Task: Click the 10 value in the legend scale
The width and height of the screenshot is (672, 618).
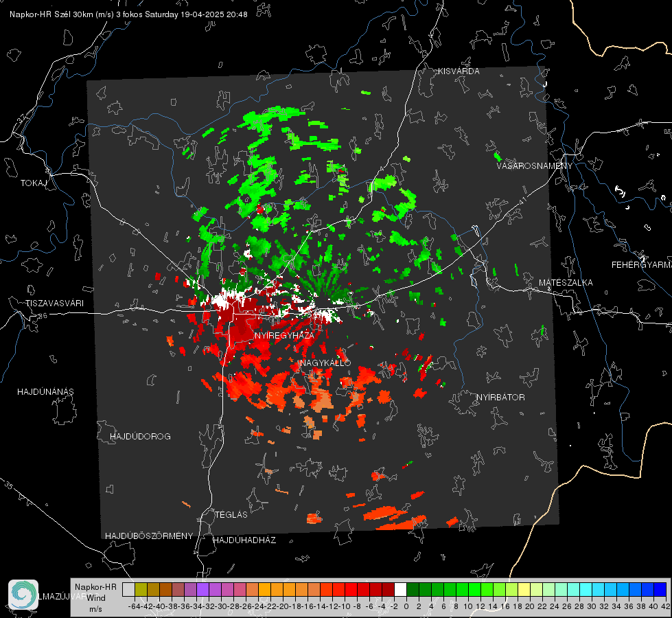Action: [468, 606]
